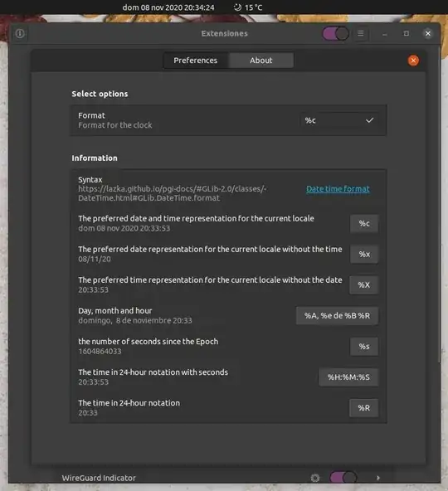Image resolution: width=448 pixels, height=491 pixels.
Task: Minimize the Extensiones window
Action: pos(385,33)
